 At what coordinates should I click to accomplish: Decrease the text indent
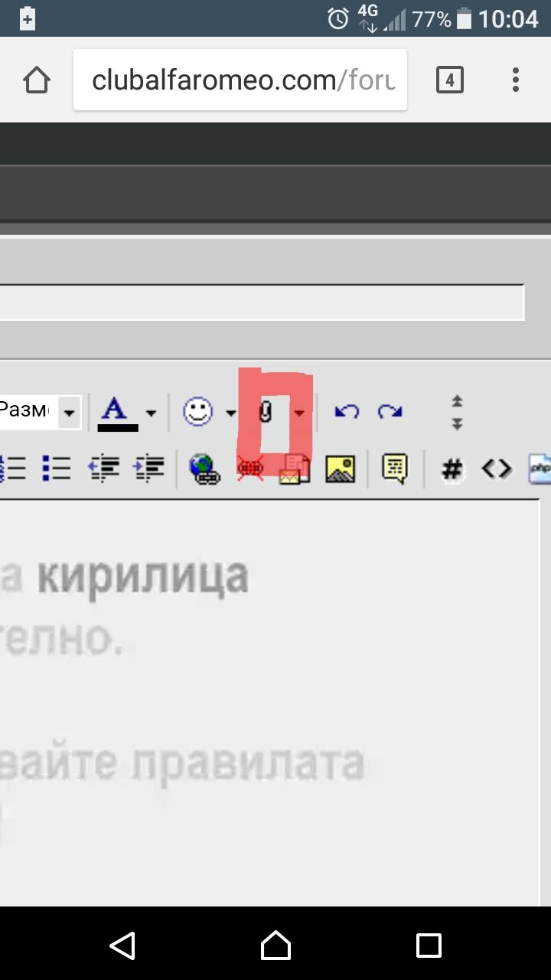pyautogui.click(x=105, y=468)
